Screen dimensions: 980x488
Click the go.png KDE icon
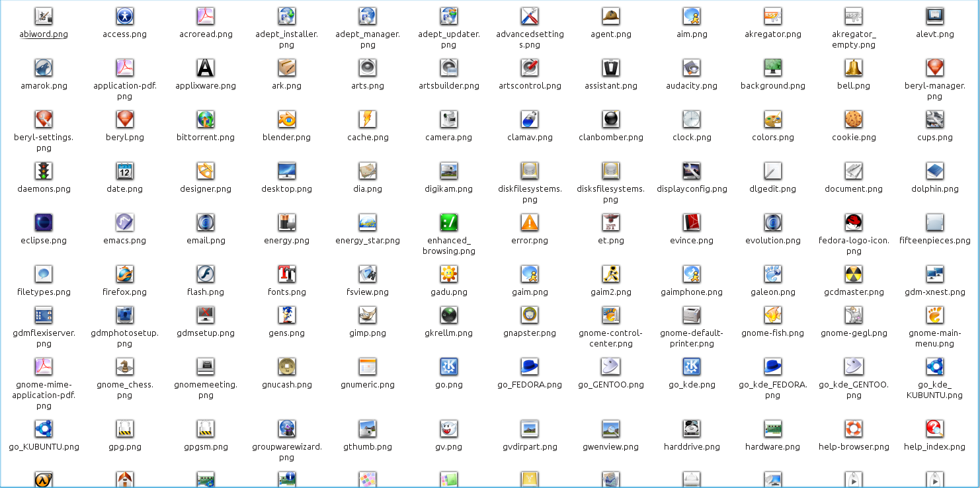(449, 366)
